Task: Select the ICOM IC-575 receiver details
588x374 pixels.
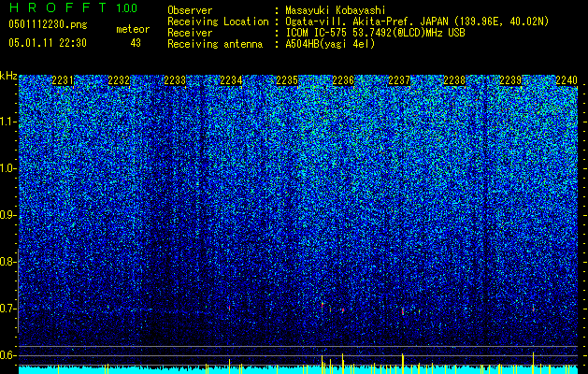Action: click(x=375, y=33)
